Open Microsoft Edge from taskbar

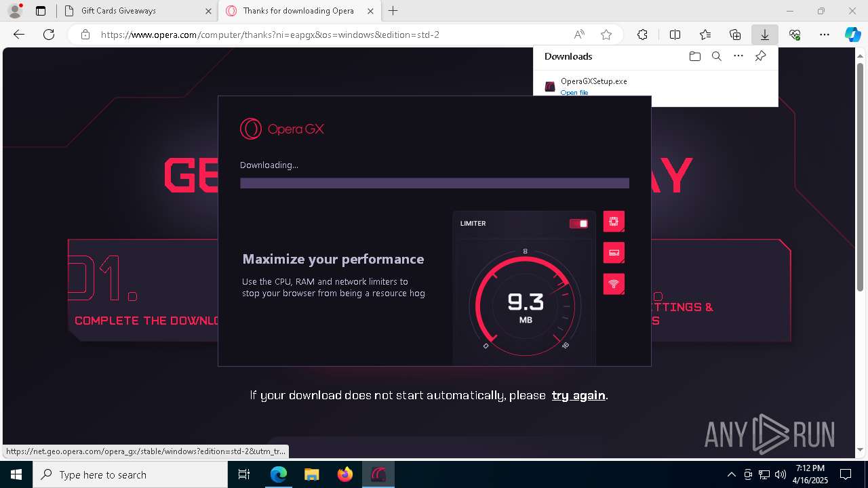pyautogui.click(x=279, y=474)
